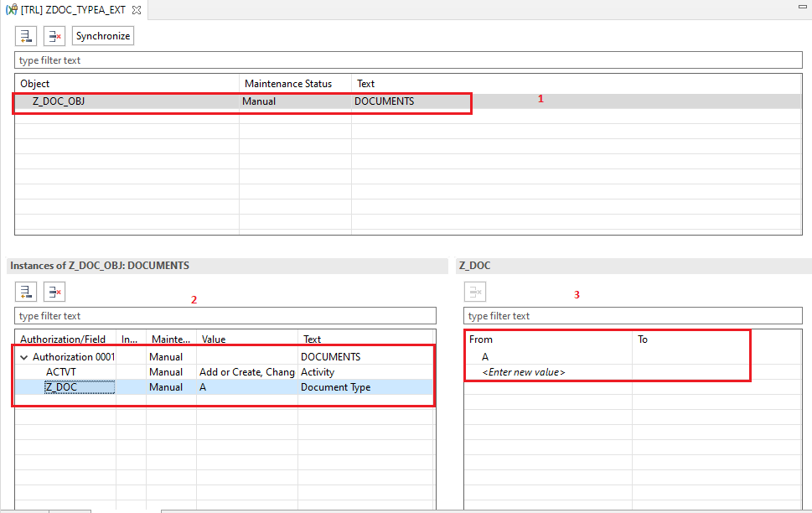The height and width of the screenshot is (513, 812).
Task: Select the Z_DOC_OBJ object row
Action: [x=59, y=101]
